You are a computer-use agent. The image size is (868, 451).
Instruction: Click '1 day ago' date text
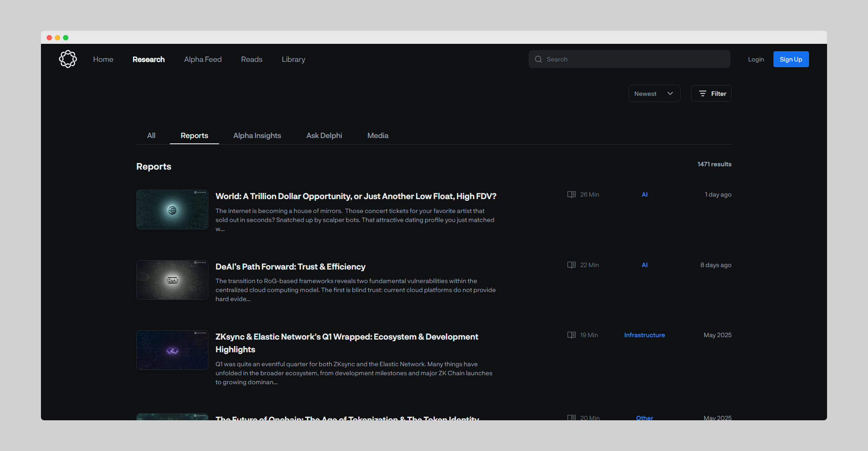coord(718,195)
